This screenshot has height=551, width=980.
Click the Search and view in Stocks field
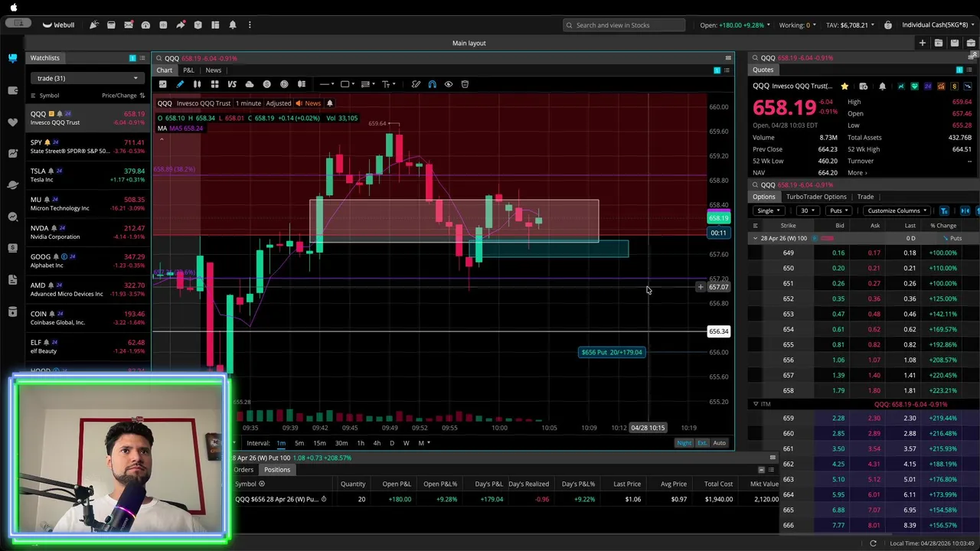[x=624, y=25]
